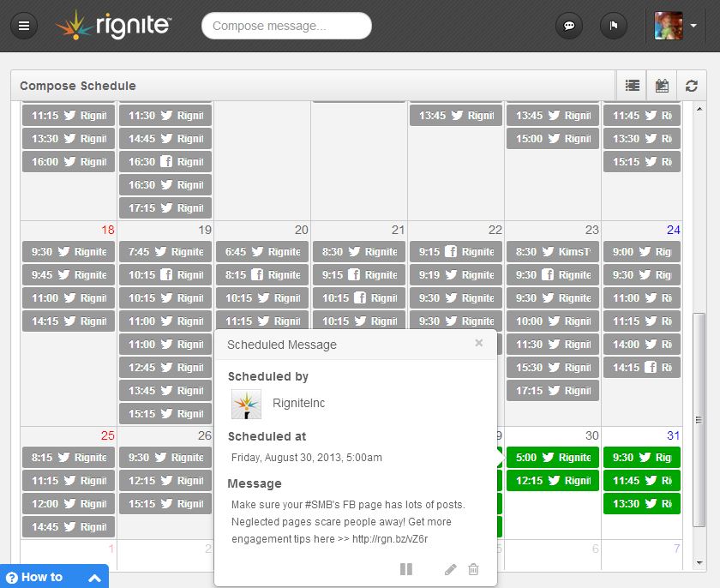Delete the scheduled message via trash icon
This screenshot has height=588, width=720.
point(473,570)
